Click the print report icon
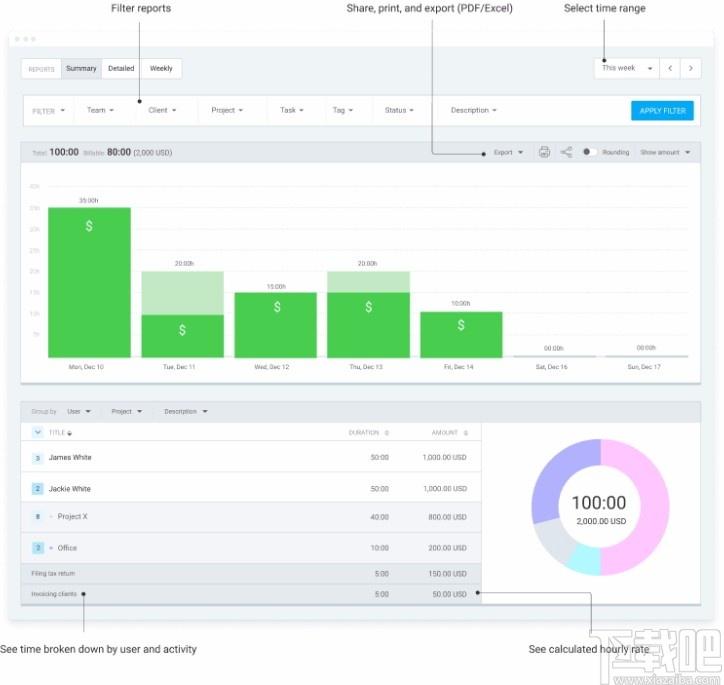 (544, 152)
